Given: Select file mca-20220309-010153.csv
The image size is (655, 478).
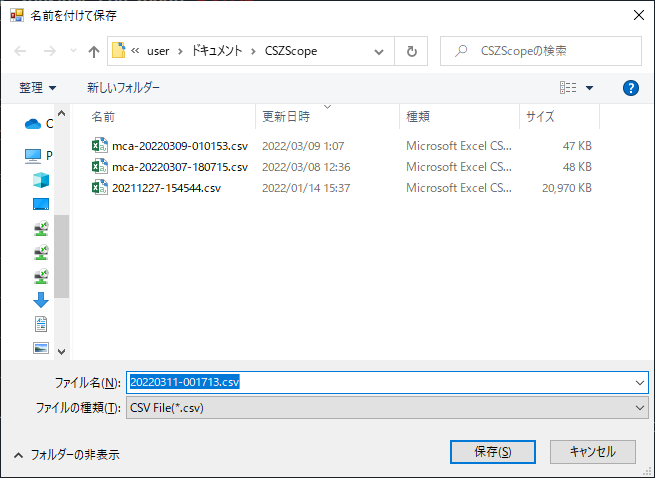Looking at the screenshot, I should (168, 145).
